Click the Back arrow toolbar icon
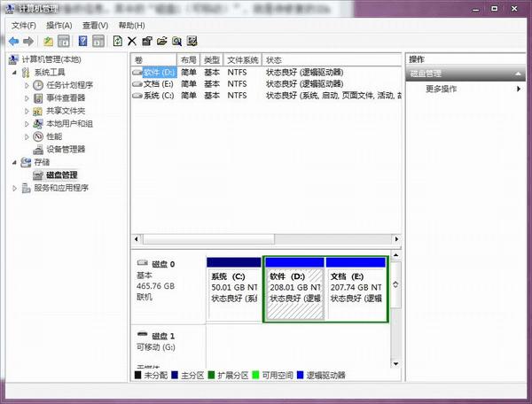Viewport: 532px width, 404px height. point(14,42)
